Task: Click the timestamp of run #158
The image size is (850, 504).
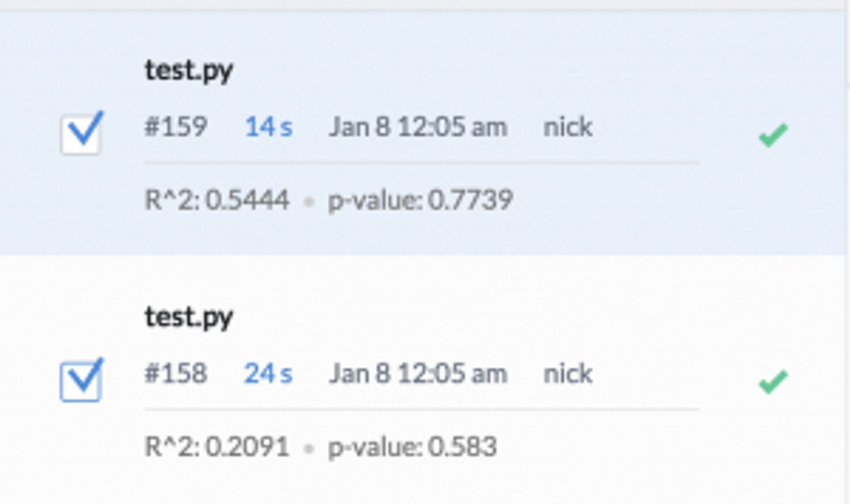Action: (x=417, y=374)
